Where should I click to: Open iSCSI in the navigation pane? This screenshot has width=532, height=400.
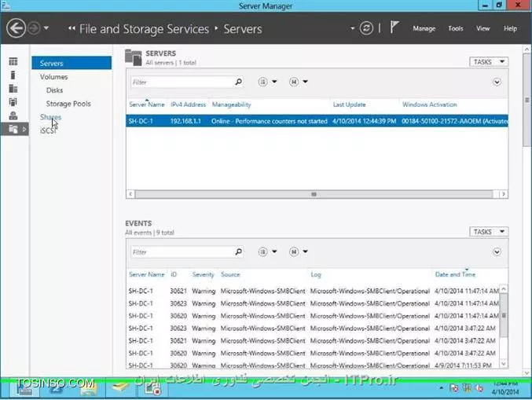48,130
